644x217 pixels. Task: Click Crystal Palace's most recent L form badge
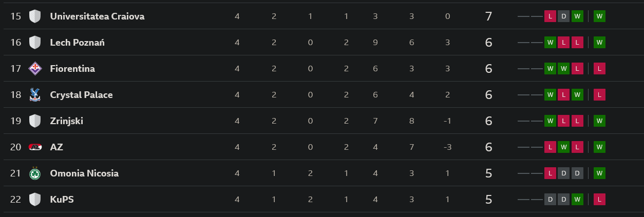(x=599, y=95)
